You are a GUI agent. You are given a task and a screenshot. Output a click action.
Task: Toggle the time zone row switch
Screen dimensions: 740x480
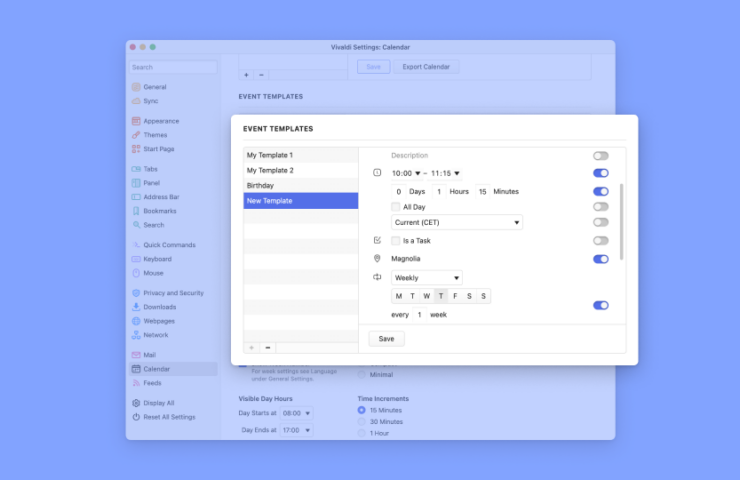click(601, 222)
